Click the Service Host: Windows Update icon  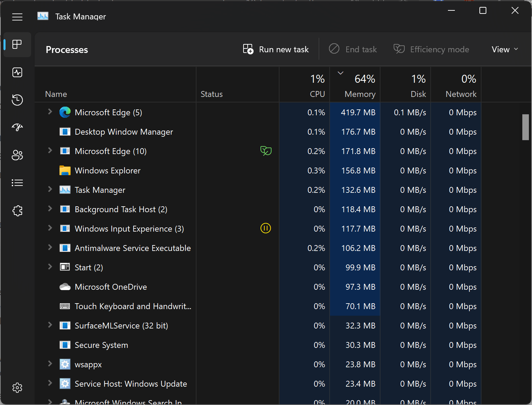point(65,384)
